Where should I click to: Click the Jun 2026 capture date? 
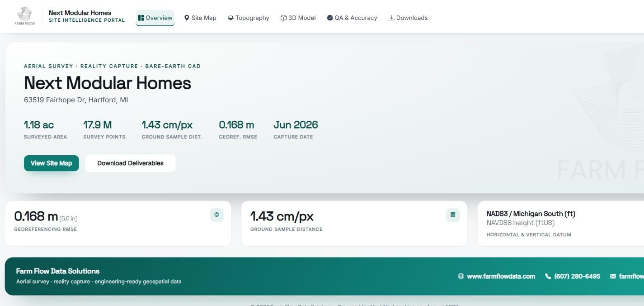pos(296,125)
